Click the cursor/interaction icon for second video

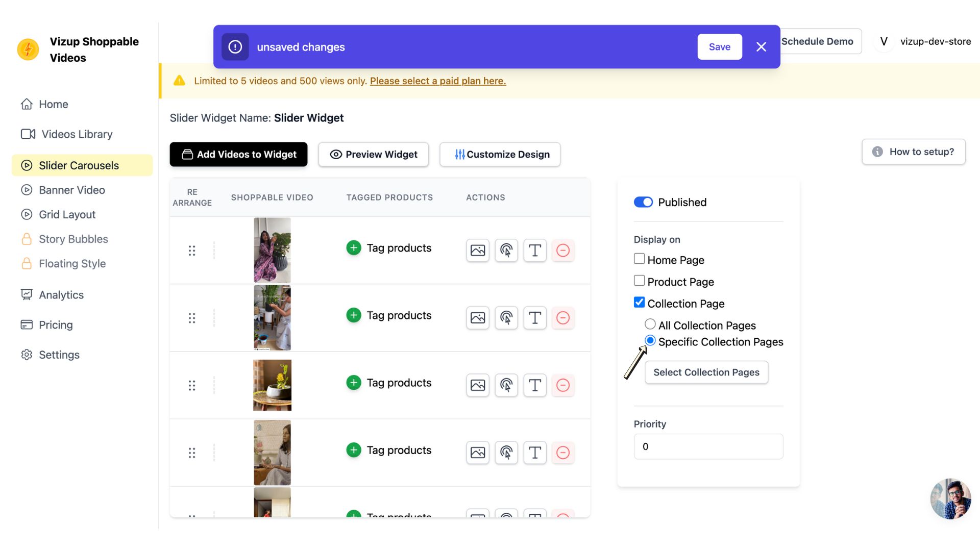click(505, 317)
